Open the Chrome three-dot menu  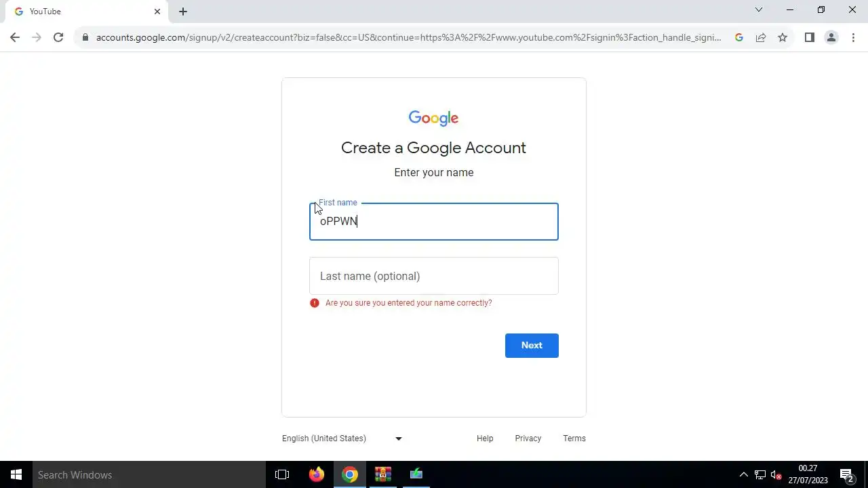(x=853, y=38)
